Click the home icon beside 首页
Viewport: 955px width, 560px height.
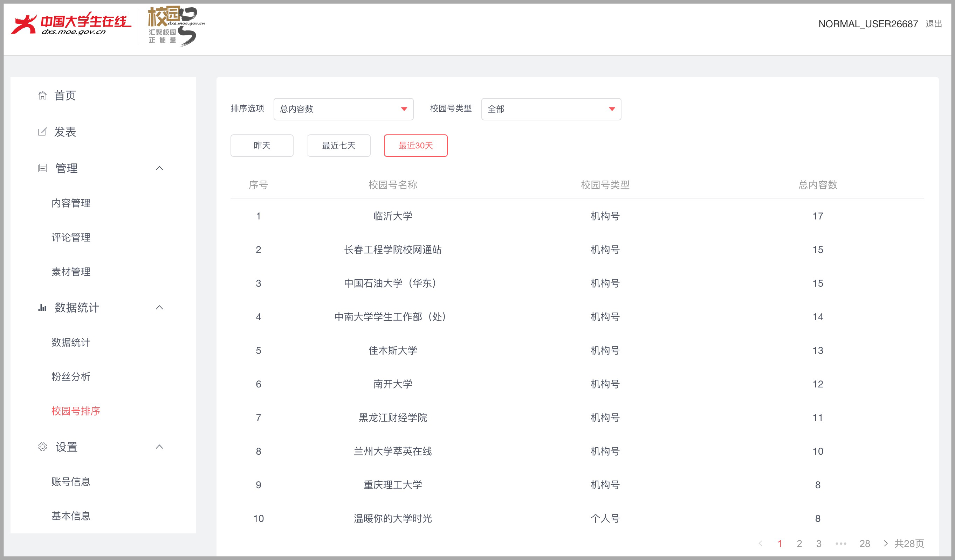click(x=42, y=96)
